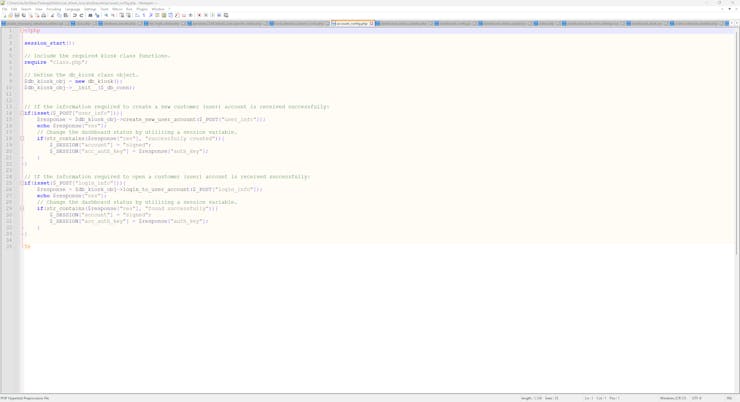This screenshot has height=402, width=740.
Task: Click the Run Macro Multiple Times icon
Action: (x=219, y=16)
